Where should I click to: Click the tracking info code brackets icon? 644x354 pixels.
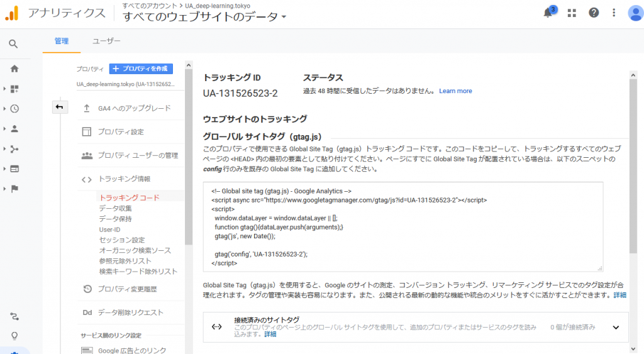[x=87, y=179]
